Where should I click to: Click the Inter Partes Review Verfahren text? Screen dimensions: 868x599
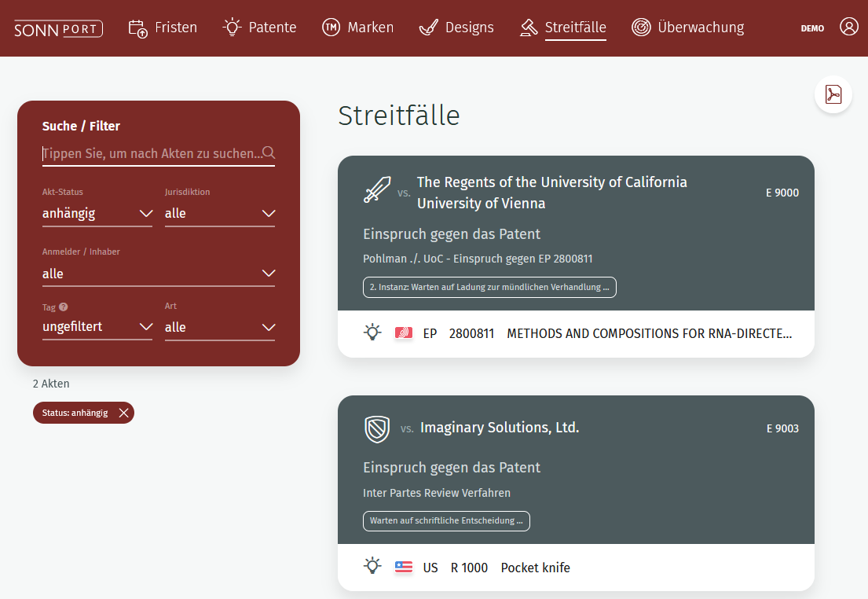pos(437,493)
